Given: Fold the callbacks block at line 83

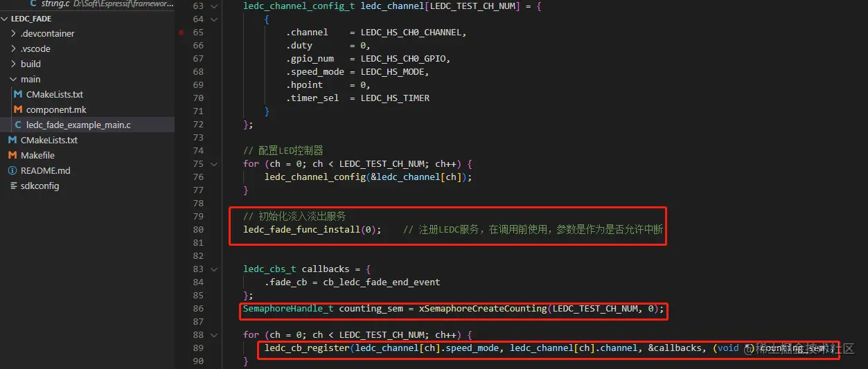Looking at the screenshot, I should tap(213, 269).
